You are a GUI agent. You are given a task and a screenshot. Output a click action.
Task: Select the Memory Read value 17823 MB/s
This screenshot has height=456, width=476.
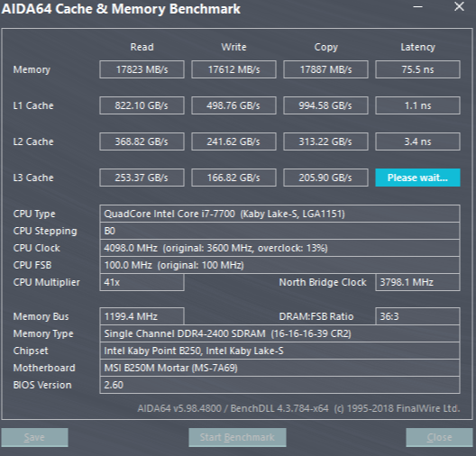coord(142,69)
